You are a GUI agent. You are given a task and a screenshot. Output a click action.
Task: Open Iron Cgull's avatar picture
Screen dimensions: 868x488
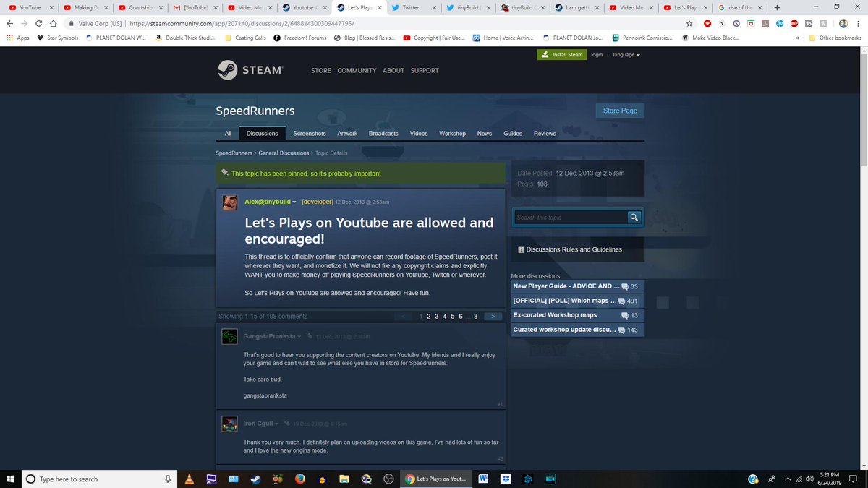[230, 423]
